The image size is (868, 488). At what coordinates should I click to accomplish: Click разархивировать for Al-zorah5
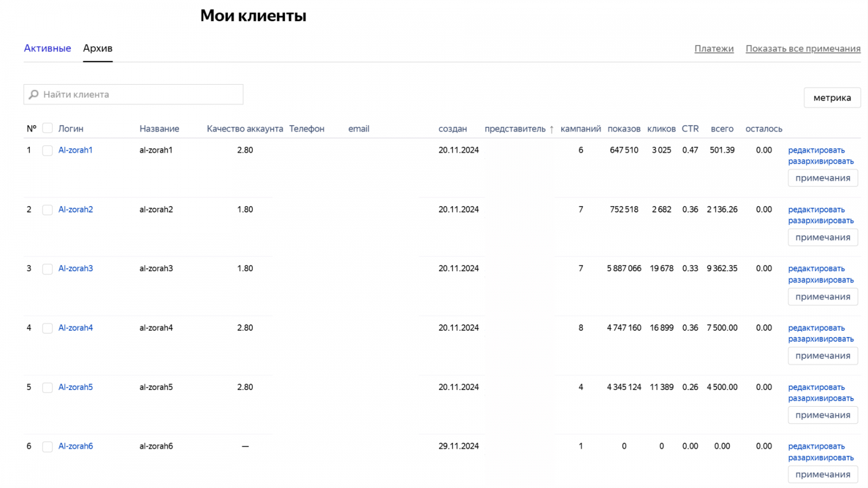[x=820, y=399]
